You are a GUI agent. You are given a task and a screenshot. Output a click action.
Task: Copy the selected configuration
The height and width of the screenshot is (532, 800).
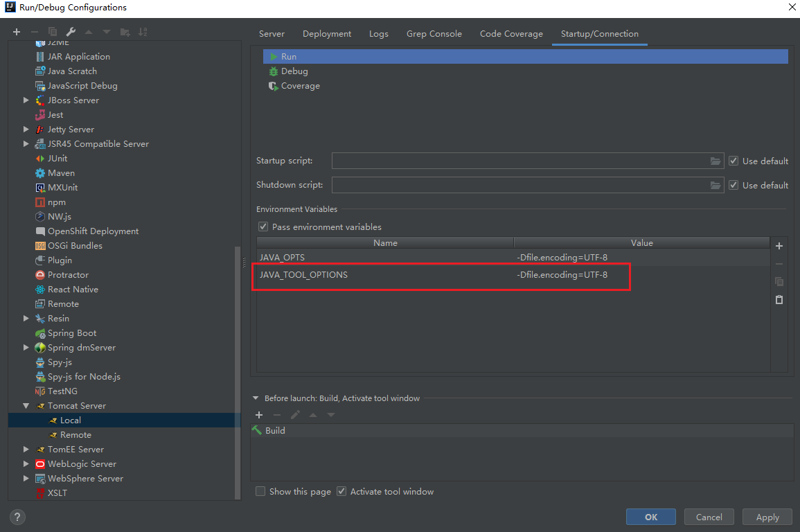coord(52,32)
